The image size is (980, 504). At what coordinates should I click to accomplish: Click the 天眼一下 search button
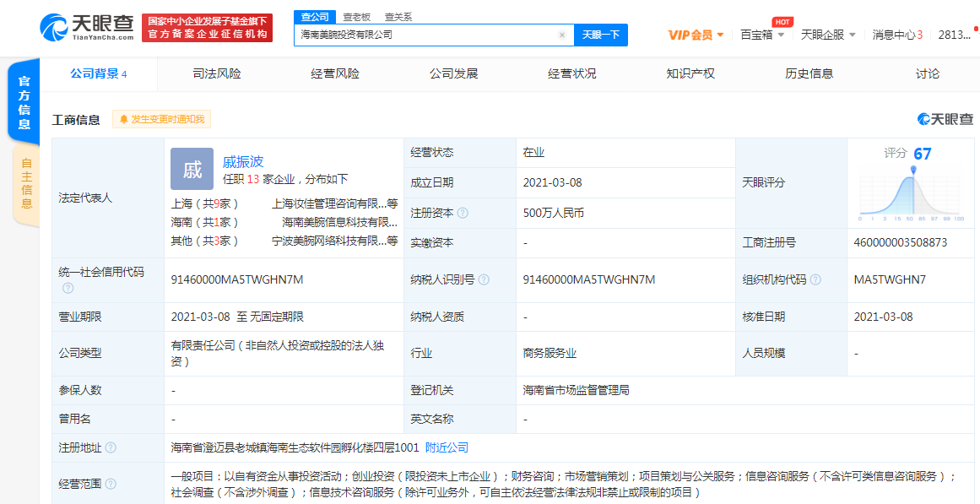[x=601, y=35]
